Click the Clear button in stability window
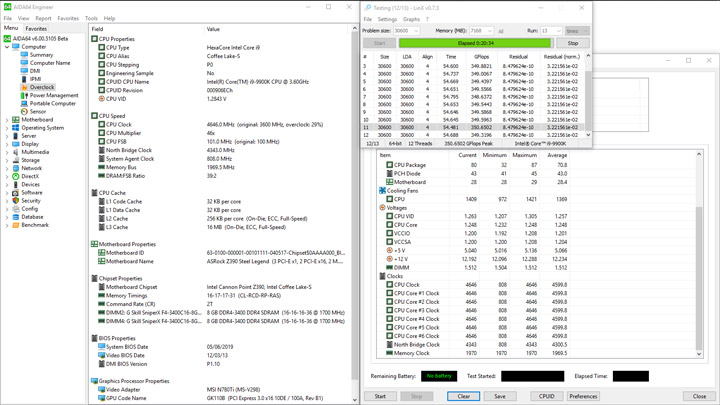The image size is (720, 405). tap(464, 396)
